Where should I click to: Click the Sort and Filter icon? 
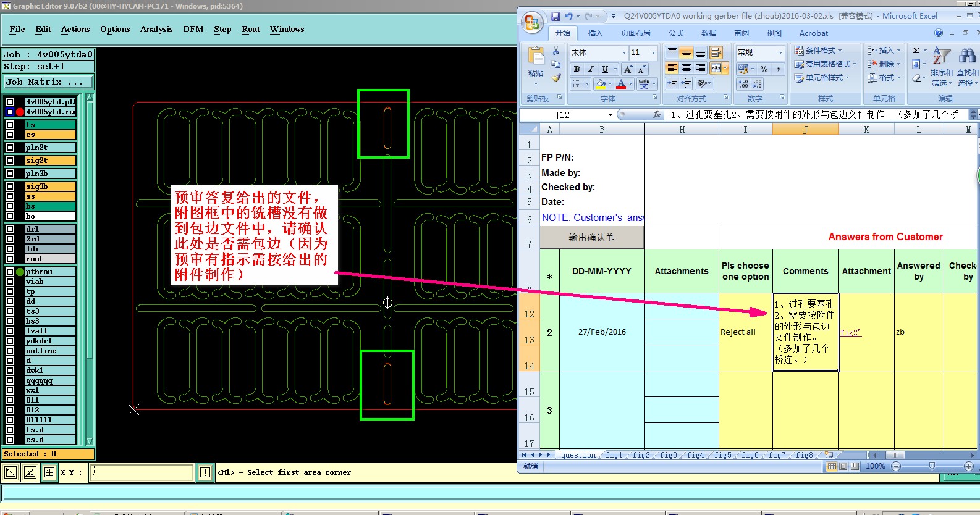(x=940, y=56)
